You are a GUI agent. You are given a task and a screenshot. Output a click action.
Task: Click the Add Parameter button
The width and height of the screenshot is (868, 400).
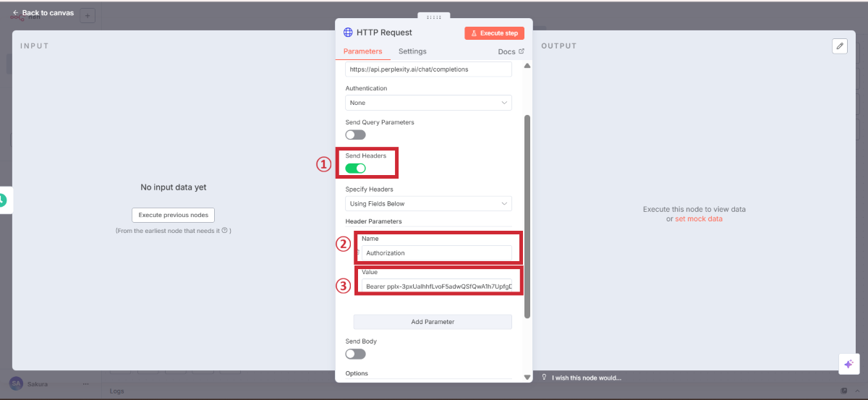(x=433, y=322)
